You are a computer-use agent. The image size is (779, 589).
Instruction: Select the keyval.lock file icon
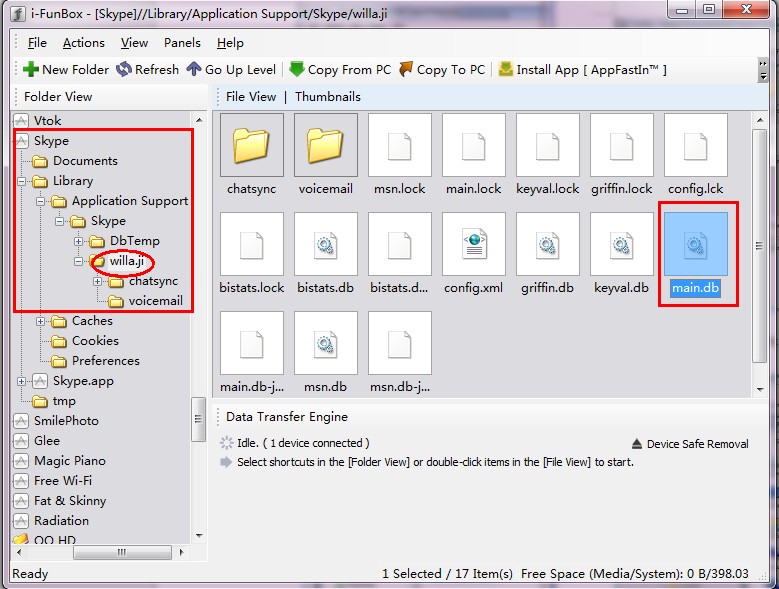tap(547, 145)
